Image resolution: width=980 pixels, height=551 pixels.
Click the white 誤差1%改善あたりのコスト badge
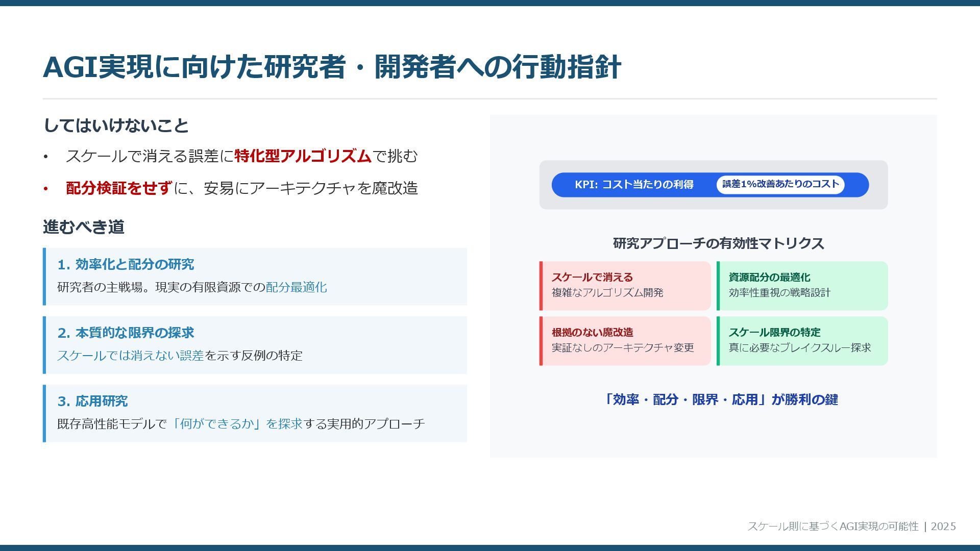click(x=780, y=185)
